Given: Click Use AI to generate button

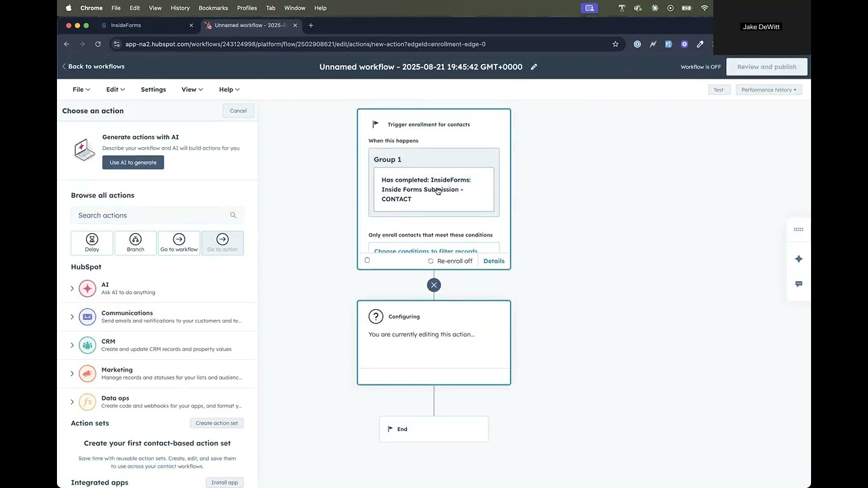Looking at the screenshot, I should pyautogui.click(x=133, y=163).
